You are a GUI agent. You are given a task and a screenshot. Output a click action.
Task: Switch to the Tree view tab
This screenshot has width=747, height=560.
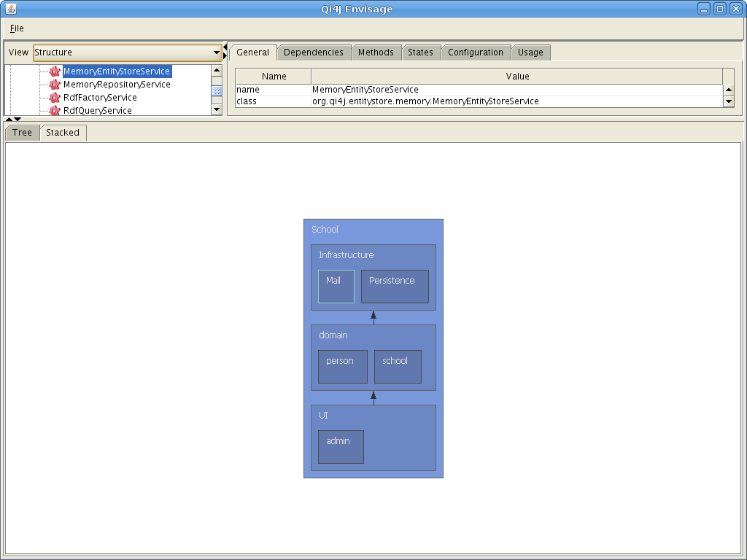pyautogui.click(x=22, y=133)
